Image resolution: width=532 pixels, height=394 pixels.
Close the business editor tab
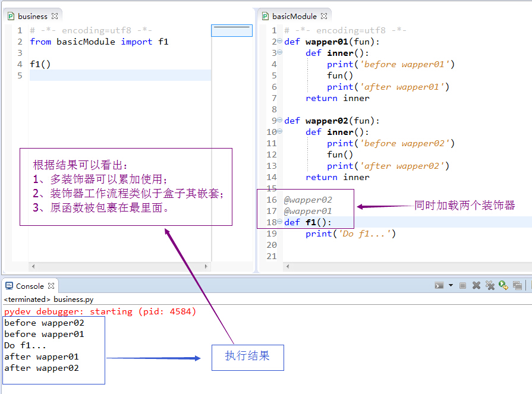point(55,16)
